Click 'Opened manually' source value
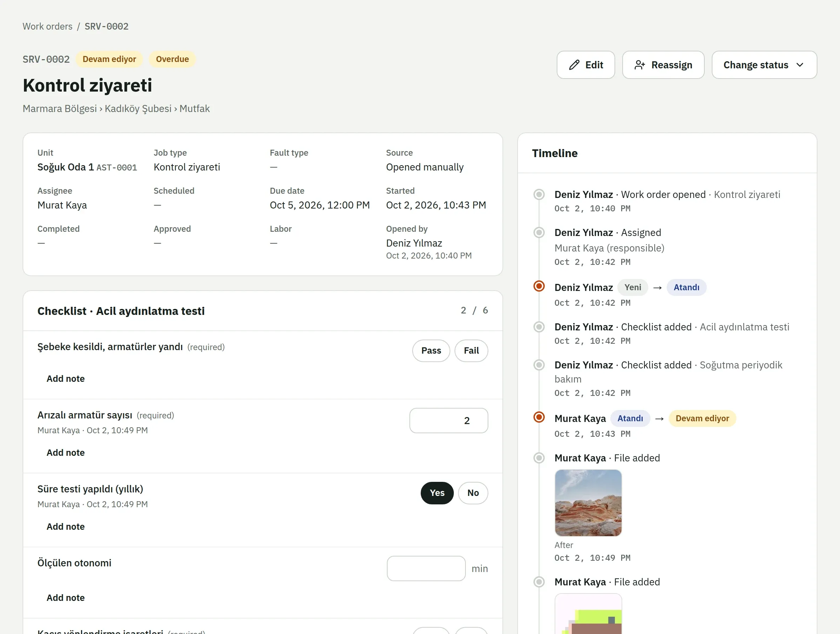This screenshot has height=634, width=840. [425, 167]
